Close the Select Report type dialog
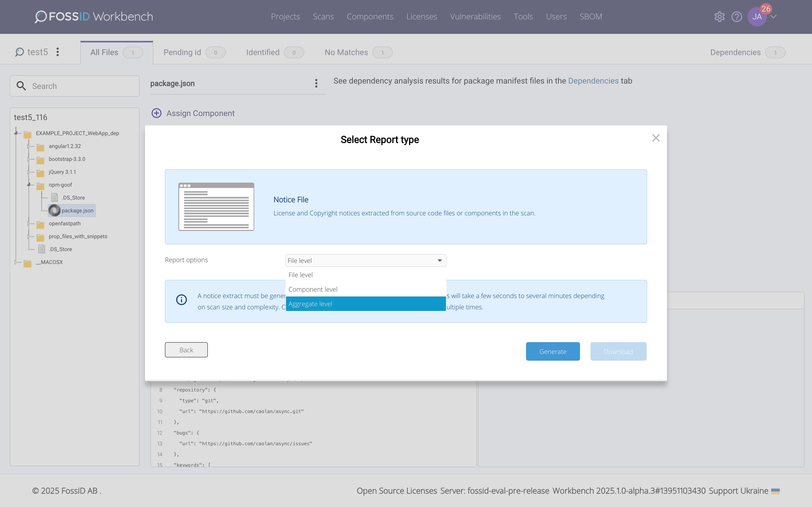This screenshot has width=812, height=507. [656, 138]
